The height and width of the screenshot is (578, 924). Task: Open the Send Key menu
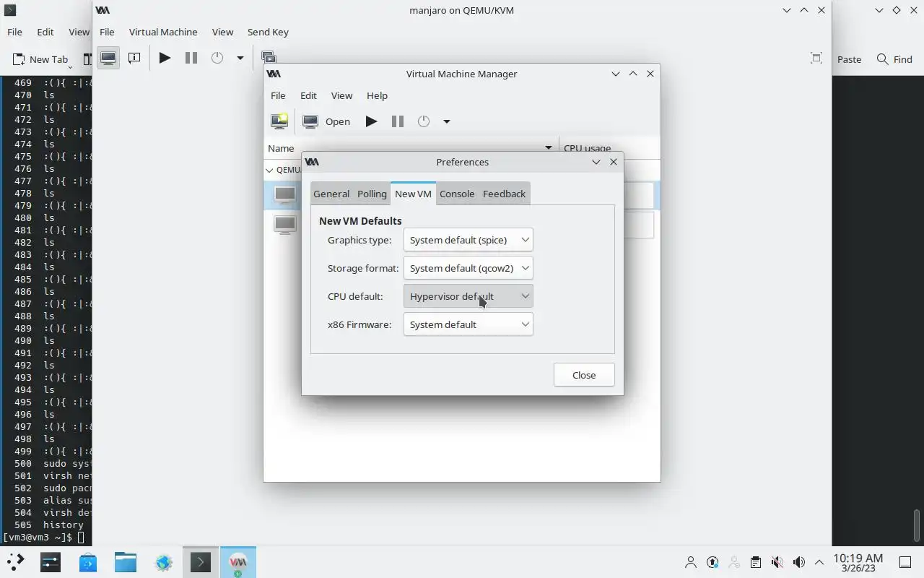click(x=268, y=32)
